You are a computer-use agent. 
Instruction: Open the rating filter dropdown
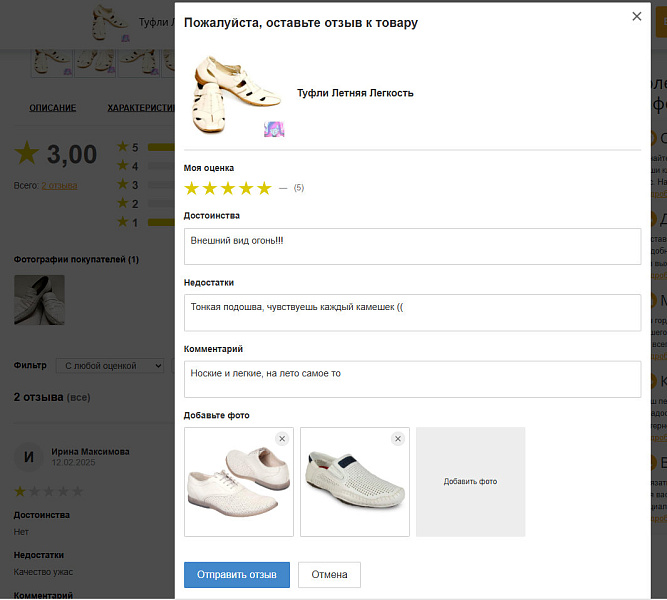110,366
